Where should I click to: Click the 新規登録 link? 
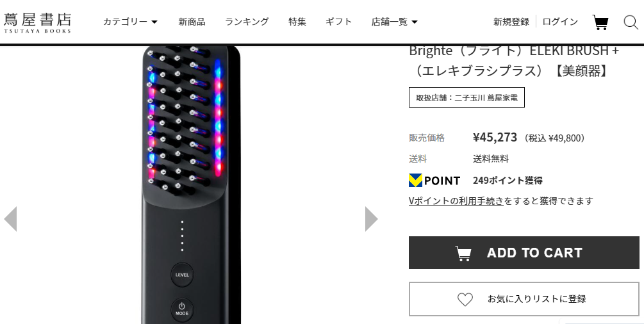pyautogui.click(x=511, y=22)
